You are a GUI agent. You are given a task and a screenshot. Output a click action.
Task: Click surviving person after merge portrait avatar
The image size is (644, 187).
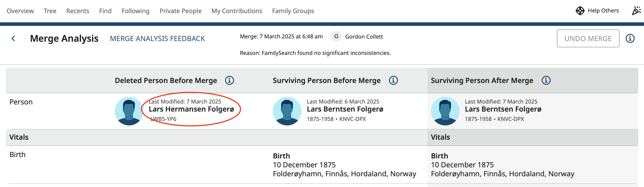(x=445, y=111)
